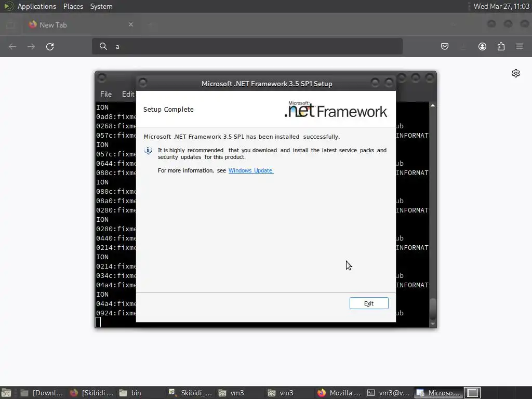The image size is (532, 399).
Task: Click the Firefox back arrow
Action: point(12,46)
